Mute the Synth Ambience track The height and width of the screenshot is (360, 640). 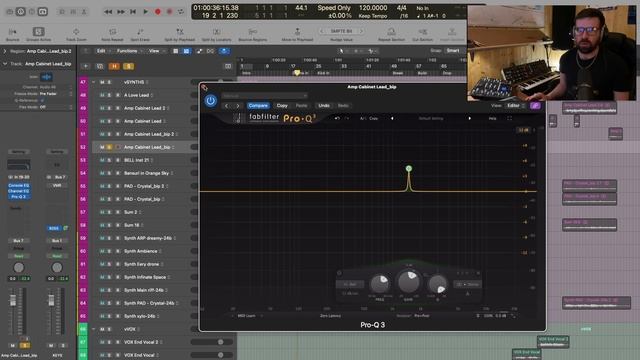(102, 251)
